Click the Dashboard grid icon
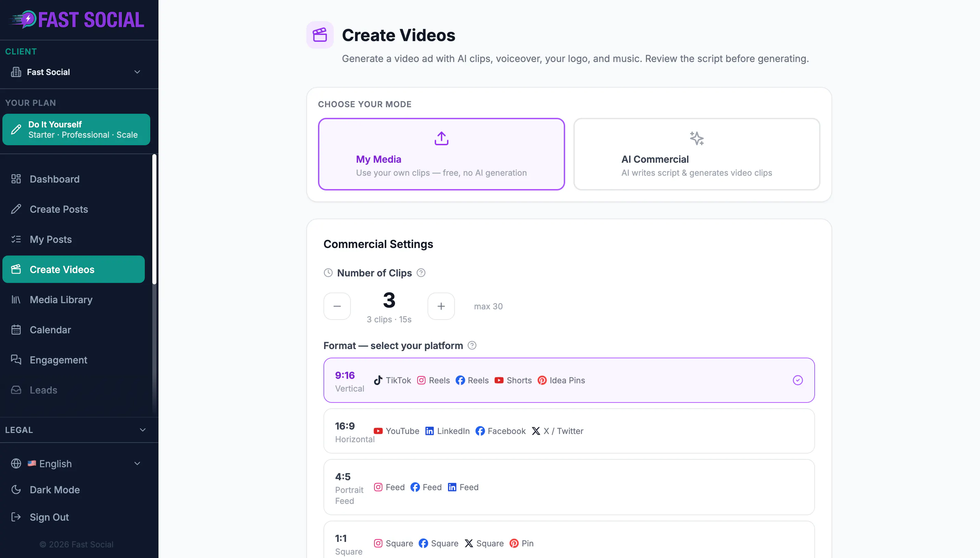 pyautogui.click(x=16, y=179)
